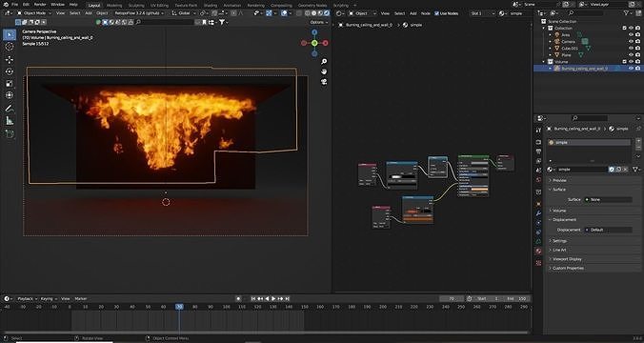Select the Scale tool
The height and width of the screenshot is (343, 644).
click(9, 84)
